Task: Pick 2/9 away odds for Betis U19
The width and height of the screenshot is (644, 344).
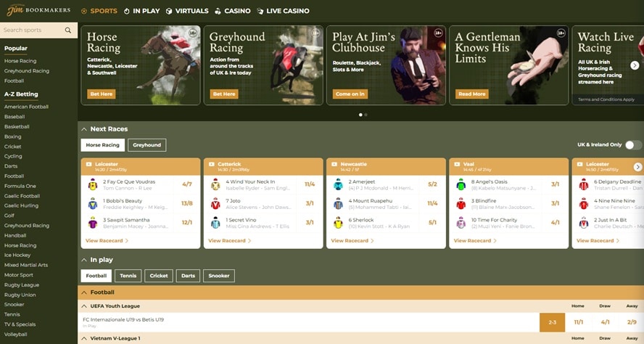Action: click(632, 323)
